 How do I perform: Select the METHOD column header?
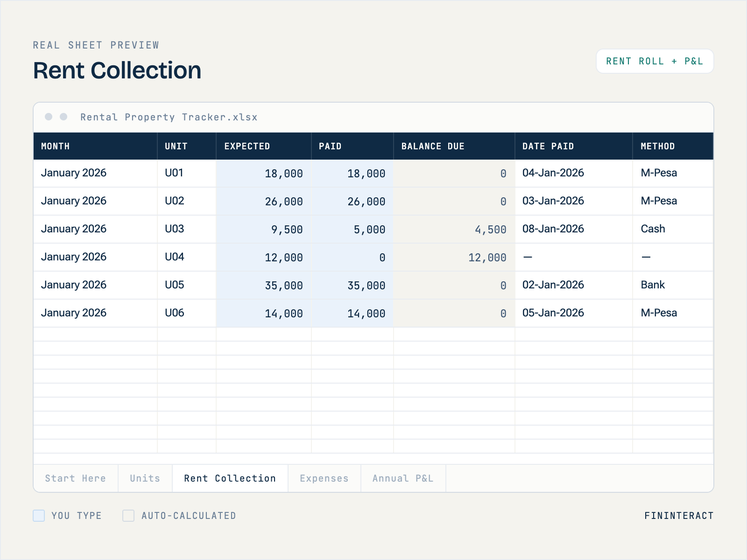[673, 146]
